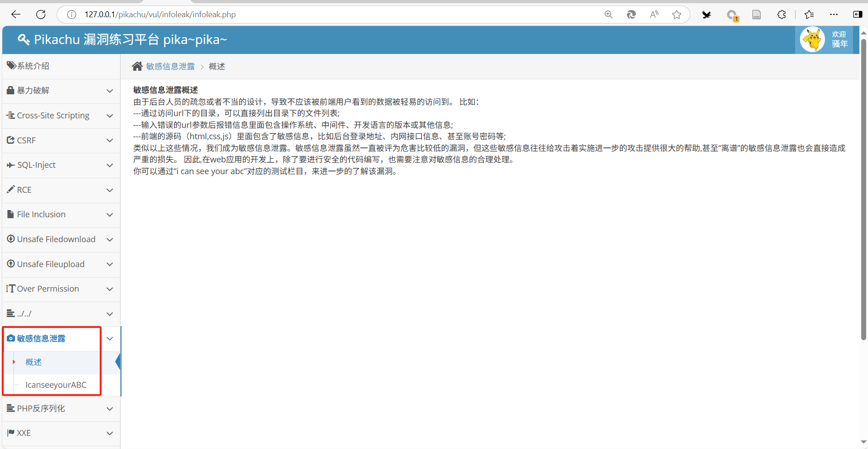868x449 pixels.
Task: Expand the SQL-Inject chevron
Action: coord(110,165)
